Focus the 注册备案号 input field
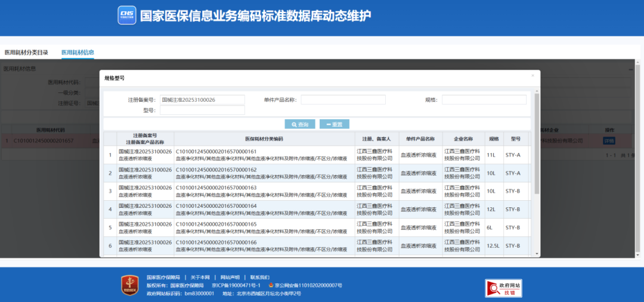This screenshot has width=644, height=302. click(x=202, y=99)
